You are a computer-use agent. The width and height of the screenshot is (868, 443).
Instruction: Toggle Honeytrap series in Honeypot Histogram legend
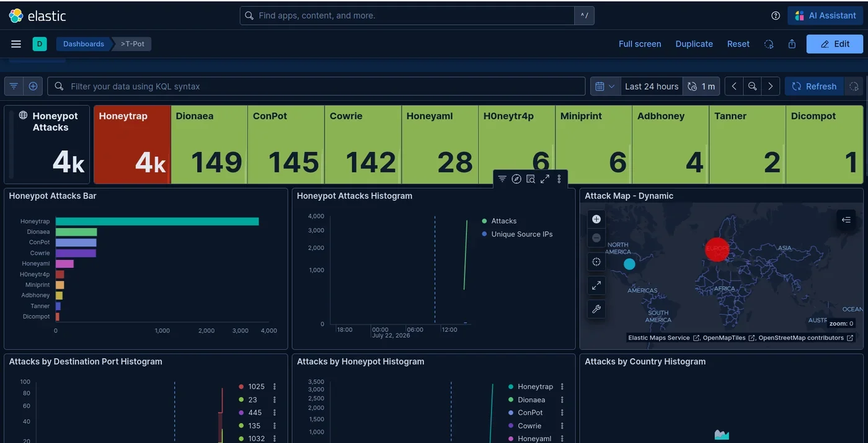click(535, 387)
